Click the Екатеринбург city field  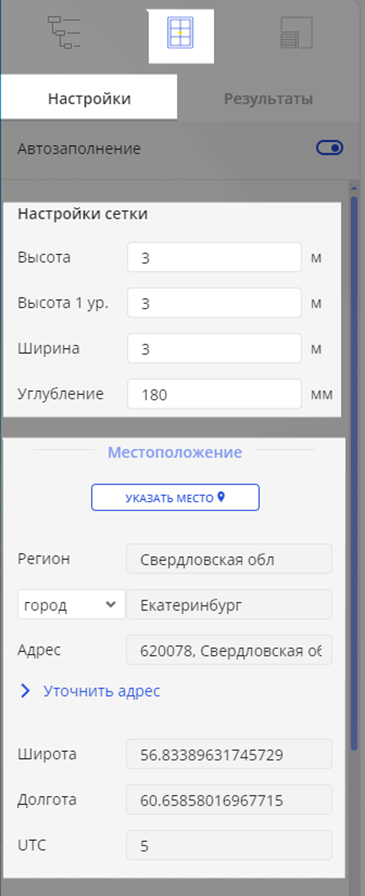click(x=229, y=605)
